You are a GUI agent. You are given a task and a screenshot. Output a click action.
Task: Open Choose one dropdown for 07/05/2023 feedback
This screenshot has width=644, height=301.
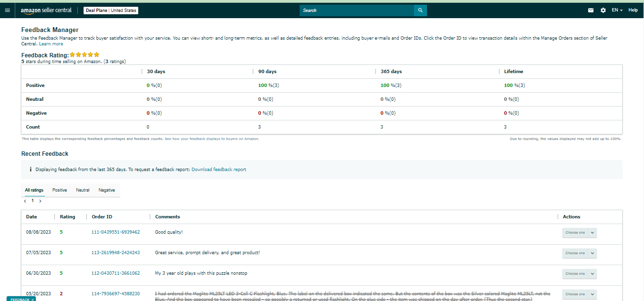click(579, 253)
